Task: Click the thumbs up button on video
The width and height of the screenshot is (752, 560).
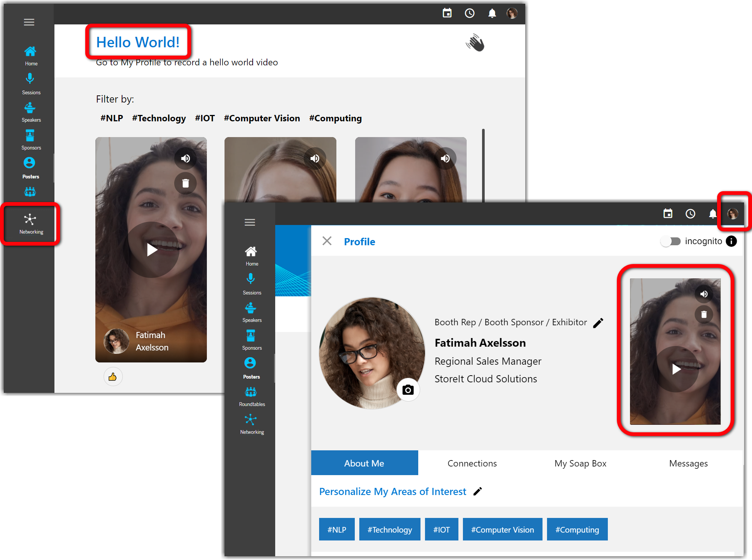Action: pyautogui.click(x=113, y=377)
